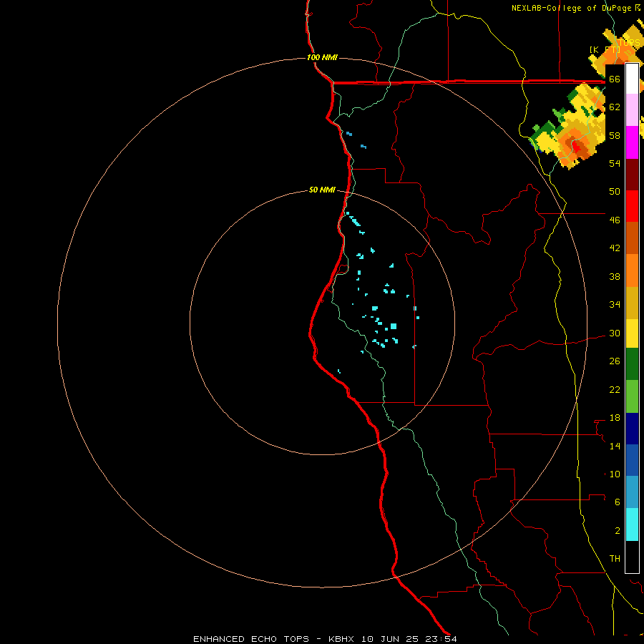The width and height of the screenshot is (644, 644).
Task: Click the white swatch in the tops legend
Action: click(x=632, y=79)
